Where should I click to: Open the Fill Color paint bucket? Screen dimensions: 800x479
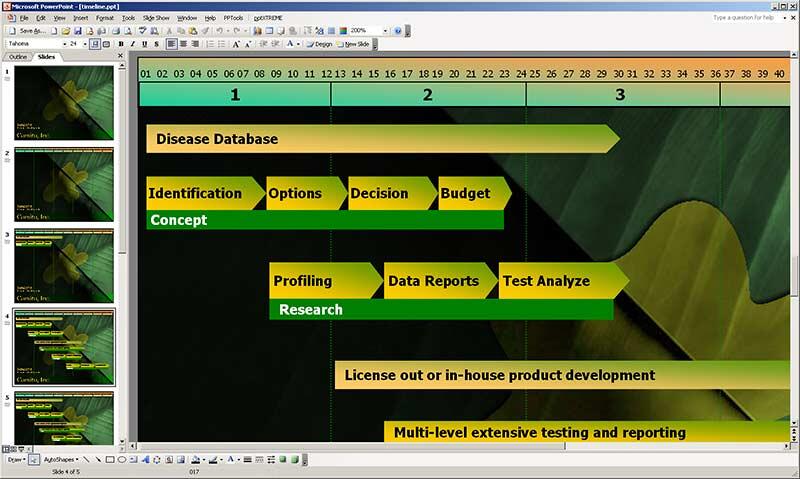196,460
